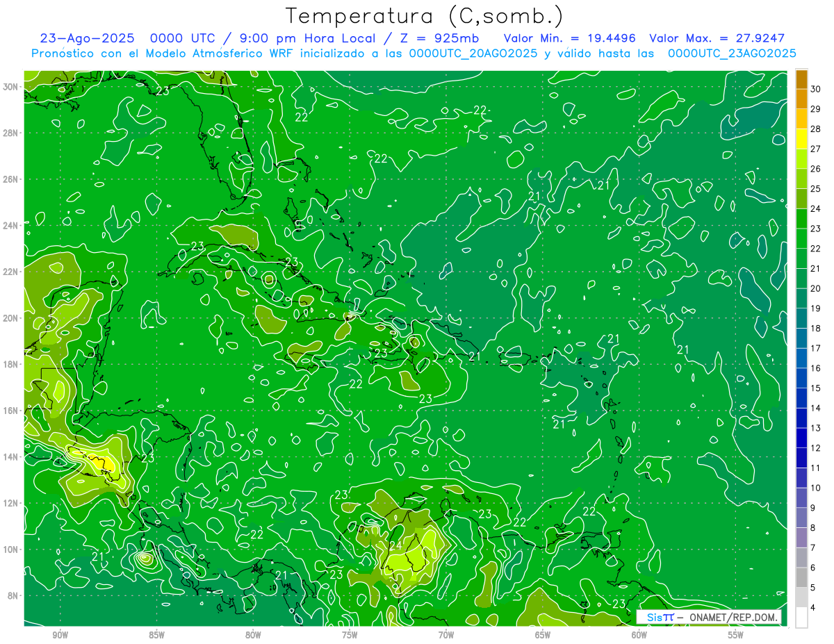Click the '26N' latitude axis label

(x=10, y=179)
